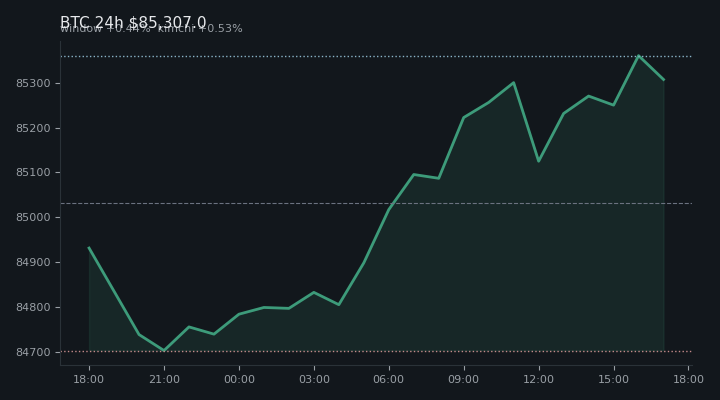This screenshot has height=400, width=720.
Task: Click the 'BTC 24h $85,307.0' chart title
Action: 133,22
